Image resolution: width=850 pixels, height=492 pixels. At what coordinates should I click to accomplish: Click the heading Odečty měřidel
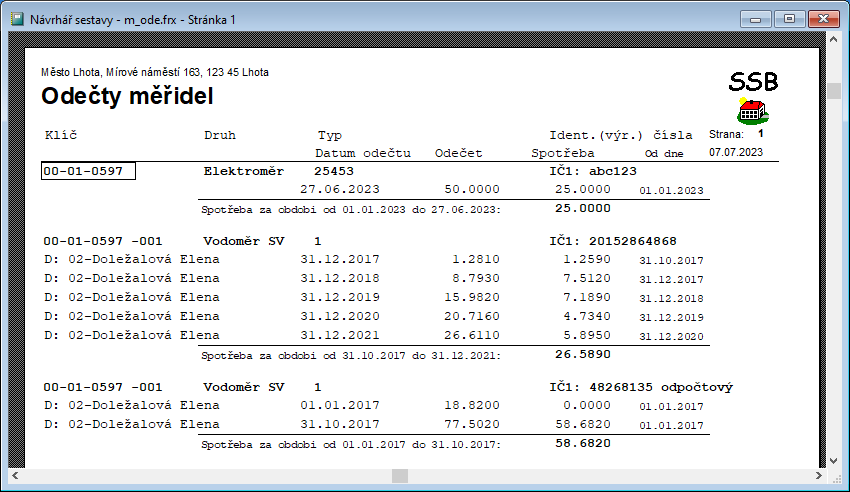click(127, 97)
